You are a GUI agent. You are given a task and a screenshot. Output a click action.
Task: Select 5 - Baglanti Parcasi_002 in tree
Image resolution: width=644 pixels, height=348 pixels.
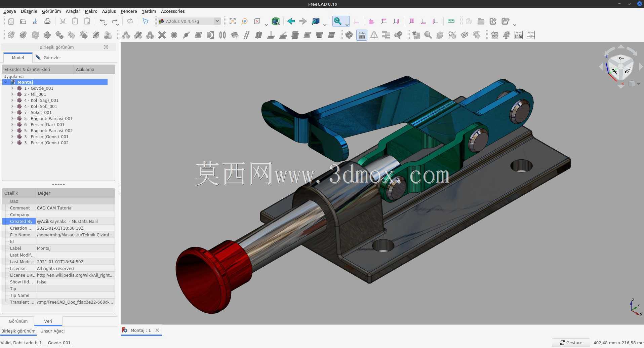click(x=48, y=130)
